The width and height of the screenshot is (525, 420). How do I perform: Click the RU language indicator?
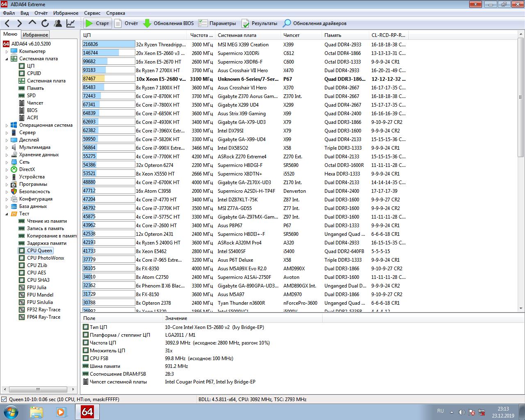click(441, 411)
